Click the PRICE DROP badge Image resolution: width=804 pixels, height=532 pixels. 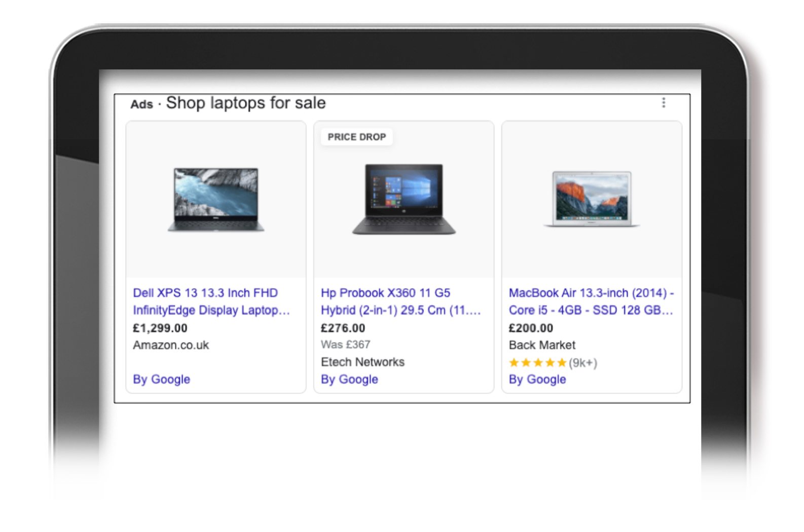tap(357, 137)
